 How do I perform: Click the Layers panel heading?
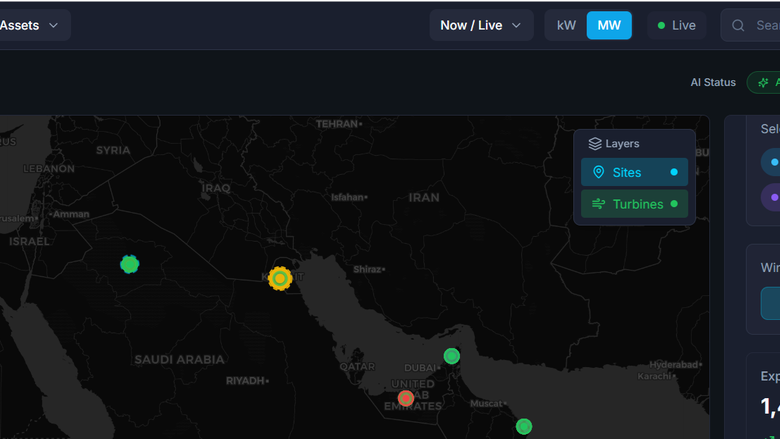pyautogui.click(x=622, y=144)
